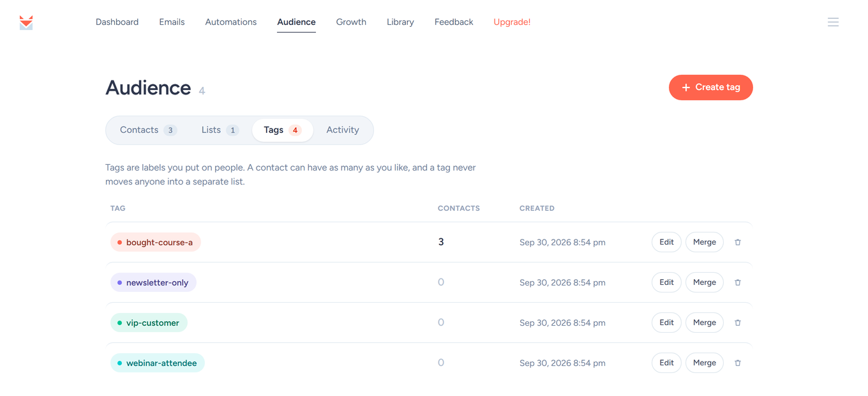Switch to the Activity tab
The width and height of the screenshot is (868, 396).
click(x=343, y=130)
